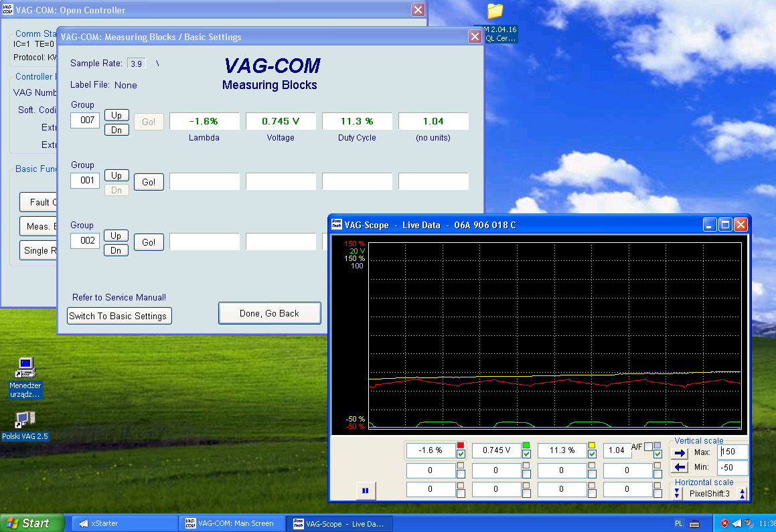Click the Group 001 number field
776x532 pixels.
coord(85,181)
